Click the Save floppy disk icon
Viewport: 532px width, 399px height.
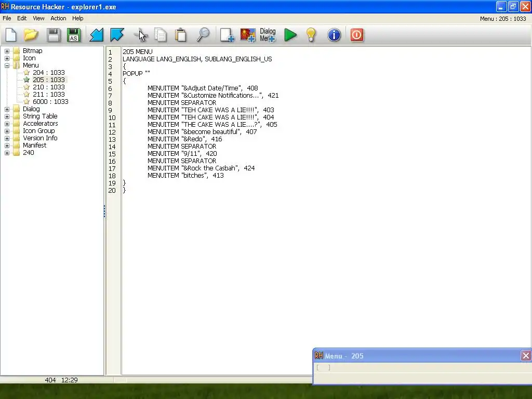tap(54, 35)
